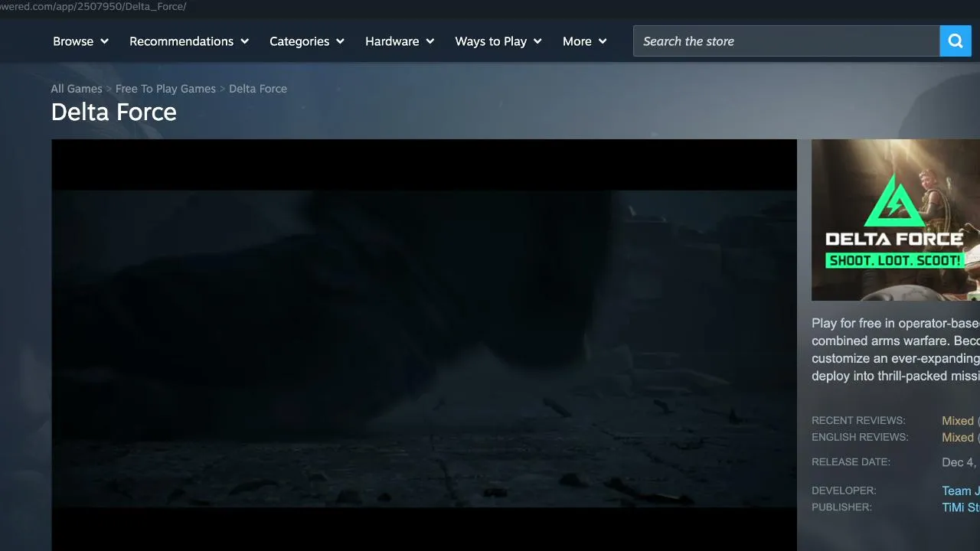Open the Ways to Play dropdown
The width and height of the screenshot is (980, 551).
coord(498,41)
